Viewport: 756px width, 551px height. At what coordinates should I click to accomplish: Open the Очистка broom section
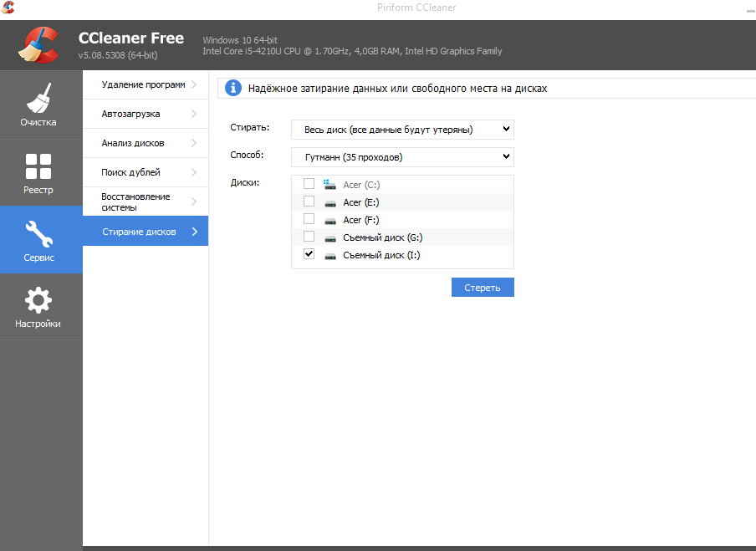pyautogui.click(x=39, y=105)
